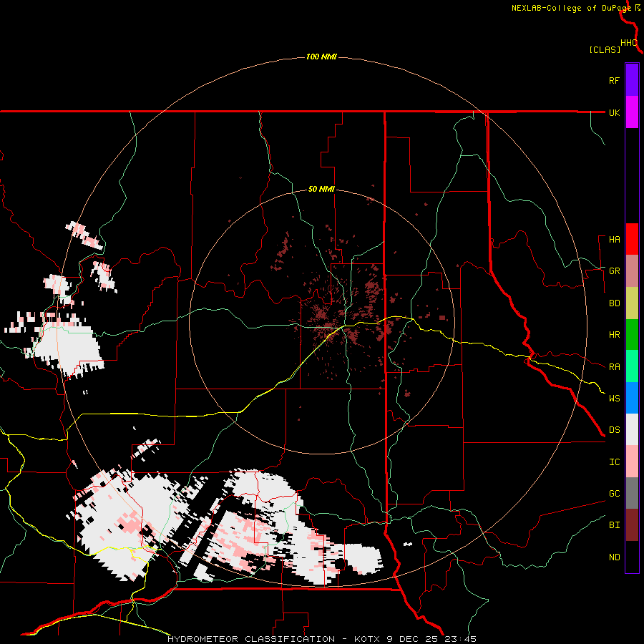Viewport: 644px width, 644px height.
Task: Click the magenta UK swatch in the color bar
Action: [632, 112]
